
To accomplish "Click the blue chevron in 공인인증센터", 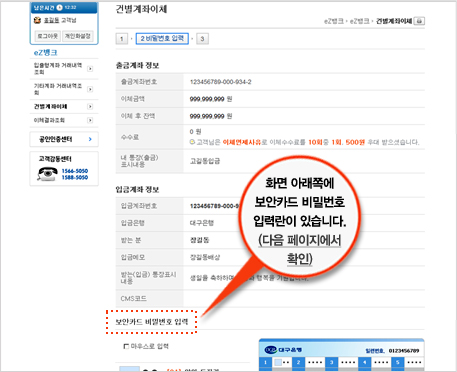I will point(90,139).
